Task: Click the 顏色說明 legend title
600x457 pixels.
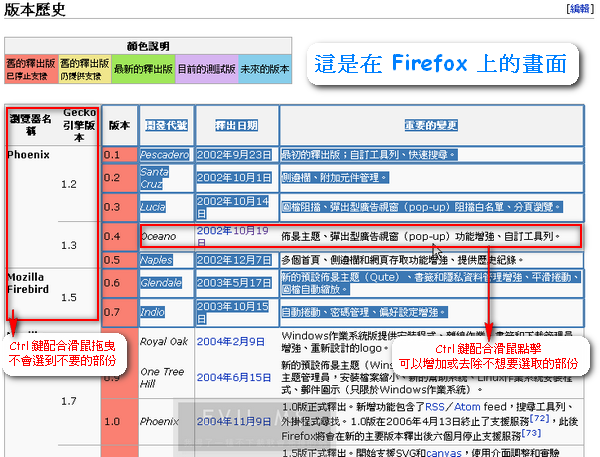Action: point(148,46)
